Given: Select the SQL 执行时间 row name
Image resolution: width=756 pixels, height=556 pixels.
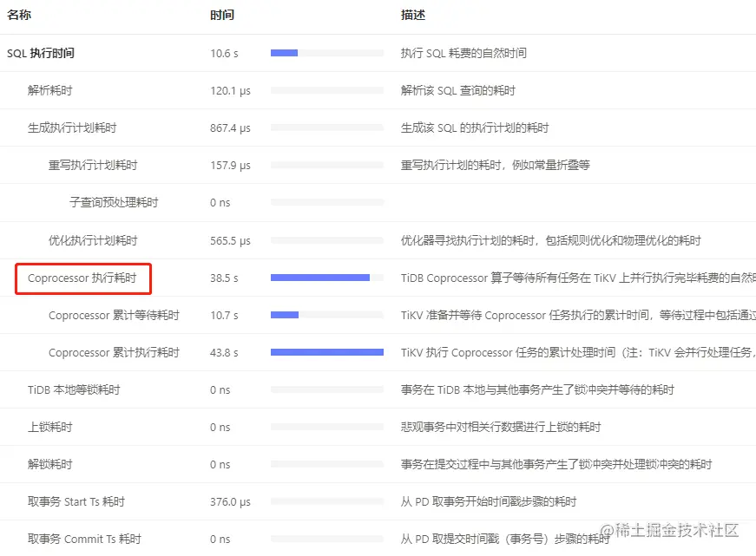Looking at the screenshot, I should pos(41,53).
